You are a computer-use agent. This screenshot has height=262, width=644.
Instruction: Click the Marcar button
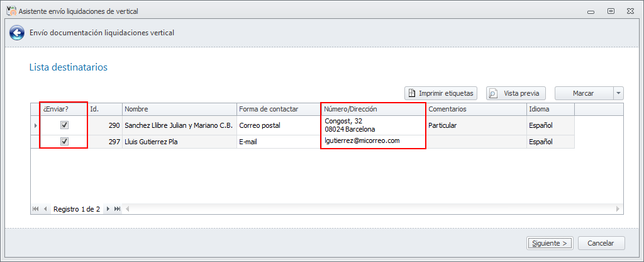tap(584, 93)
